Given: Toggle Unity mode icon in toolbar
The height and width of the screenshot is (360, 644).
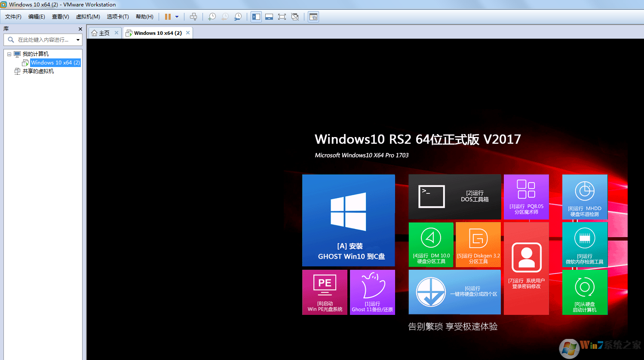Looking at the screenshot, I should [295, 17].
